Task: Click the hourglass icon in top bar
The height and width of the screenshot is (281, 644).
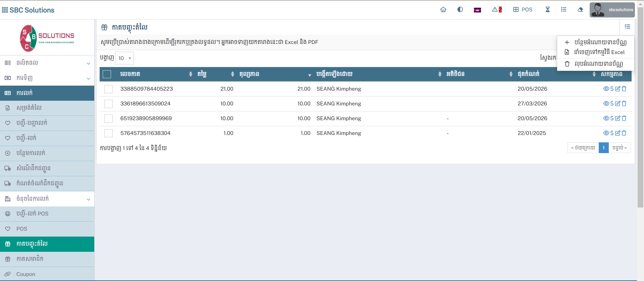Action: coord(547,10)
